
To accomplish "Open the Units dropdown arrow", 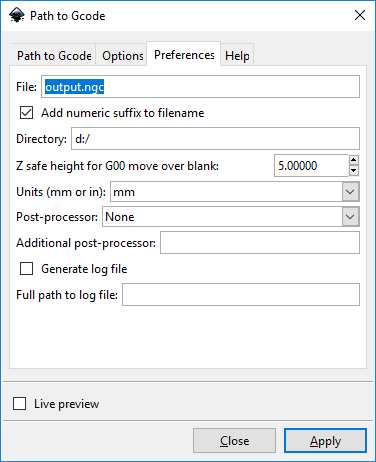I will coord(350,192).
